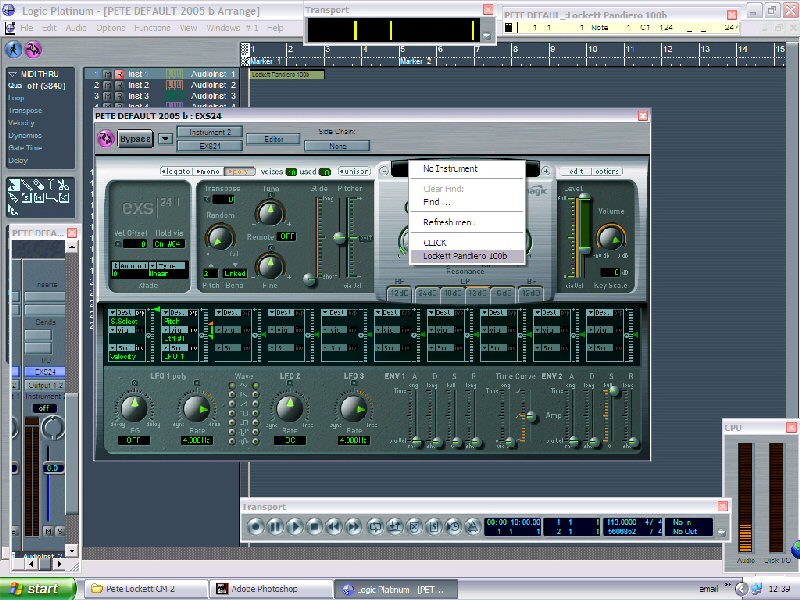The height and width of the screenshot is (600, 800).
Task: Collapse the MIDI THRU parameter triangle
Action: coord(12,73)
